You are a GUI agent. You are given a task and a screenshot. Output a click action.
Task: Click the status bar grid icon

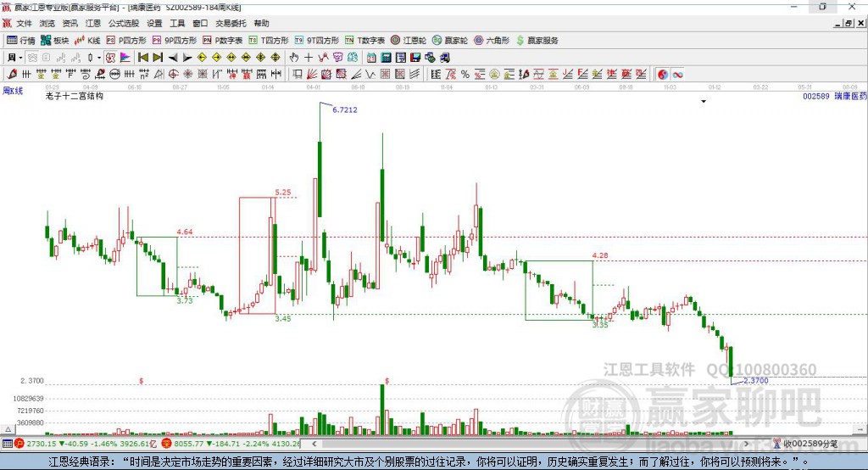pos(7,444)
